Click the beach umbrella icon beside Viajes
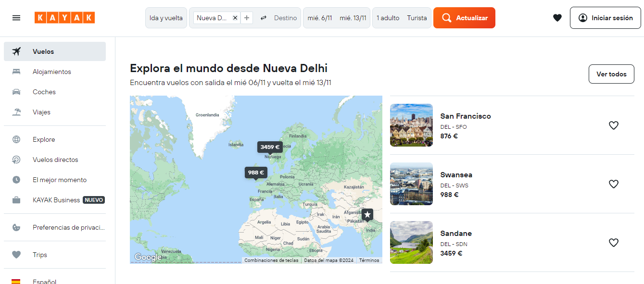The height and width of the screenshot is (284, 644). [16, 112]
